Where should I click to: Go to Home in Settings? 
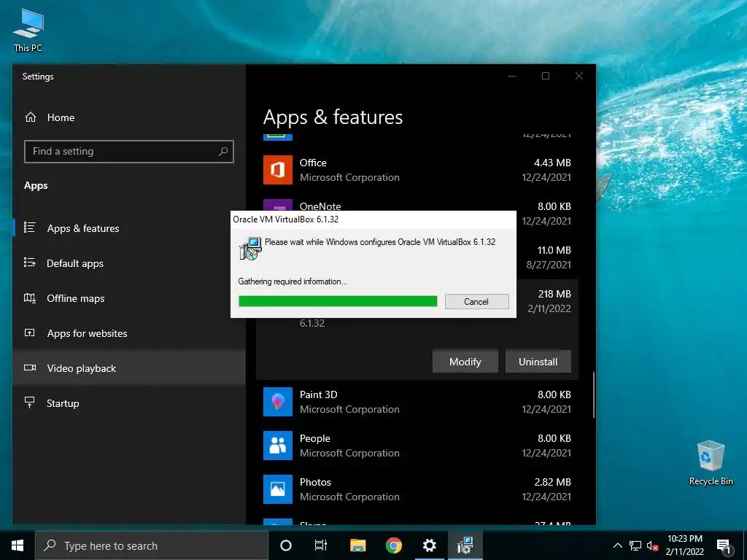point(61,117)
